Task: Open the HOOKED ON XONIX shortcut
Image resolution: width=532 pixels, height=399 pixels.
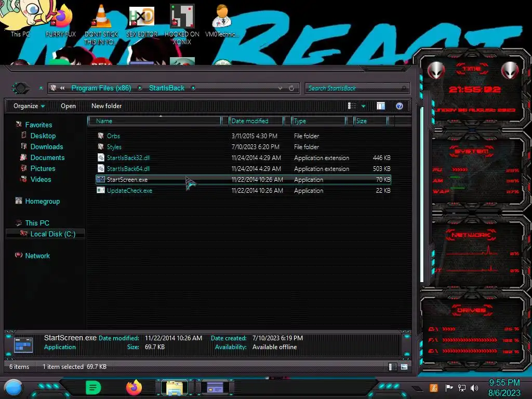Action: click(x=182, y=24)
